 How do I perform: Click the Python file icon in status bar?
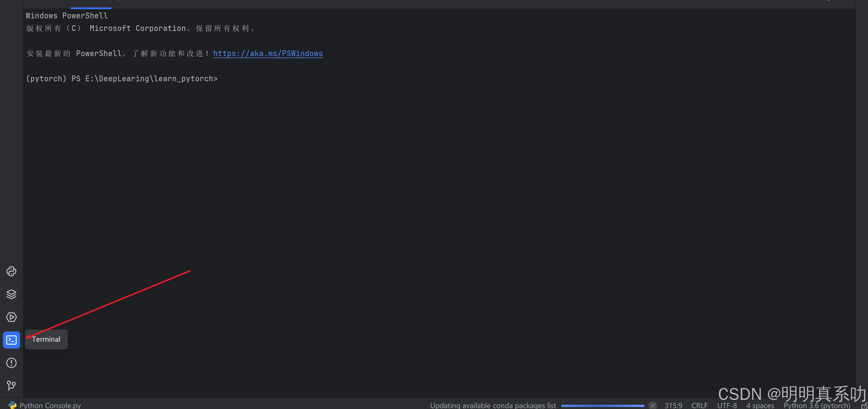(x=13, y=405)
